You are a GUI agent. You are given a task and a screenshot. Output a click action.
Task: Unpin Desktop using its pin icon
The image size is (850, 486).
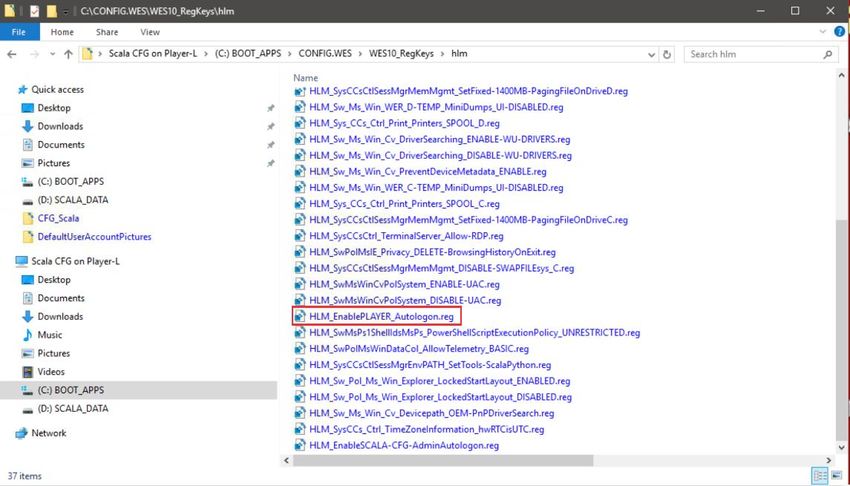pyautogui.click(x=270, y=108)
